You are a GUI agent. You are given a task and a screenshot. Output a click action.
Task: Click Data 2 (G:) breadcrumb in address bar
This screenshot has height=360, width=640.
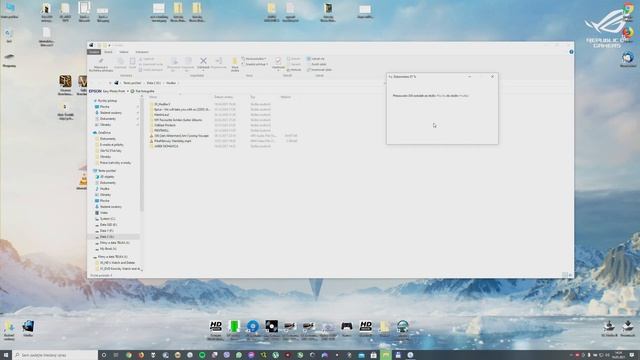point(154,83)
